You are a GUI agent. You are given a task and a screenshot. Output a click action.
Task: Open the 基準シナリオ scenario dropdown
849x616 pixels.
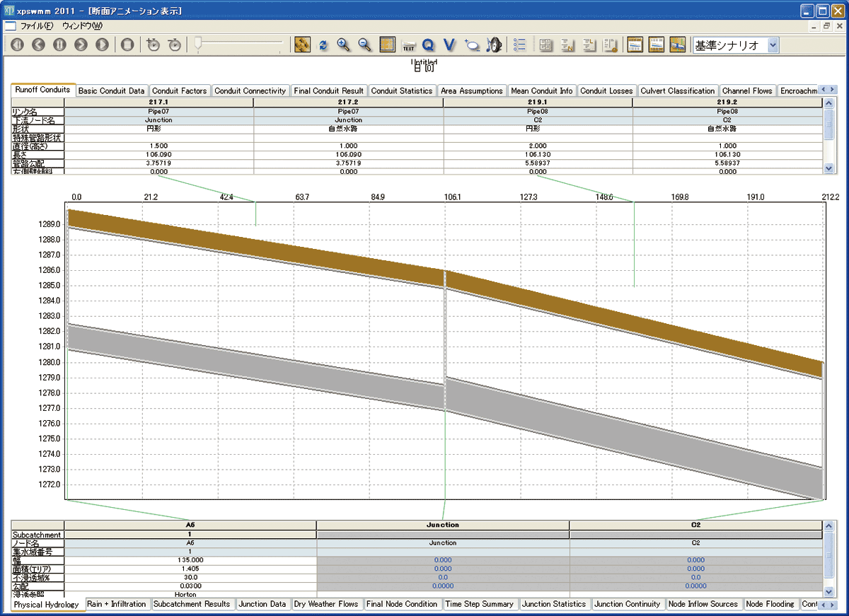(773, 45)
